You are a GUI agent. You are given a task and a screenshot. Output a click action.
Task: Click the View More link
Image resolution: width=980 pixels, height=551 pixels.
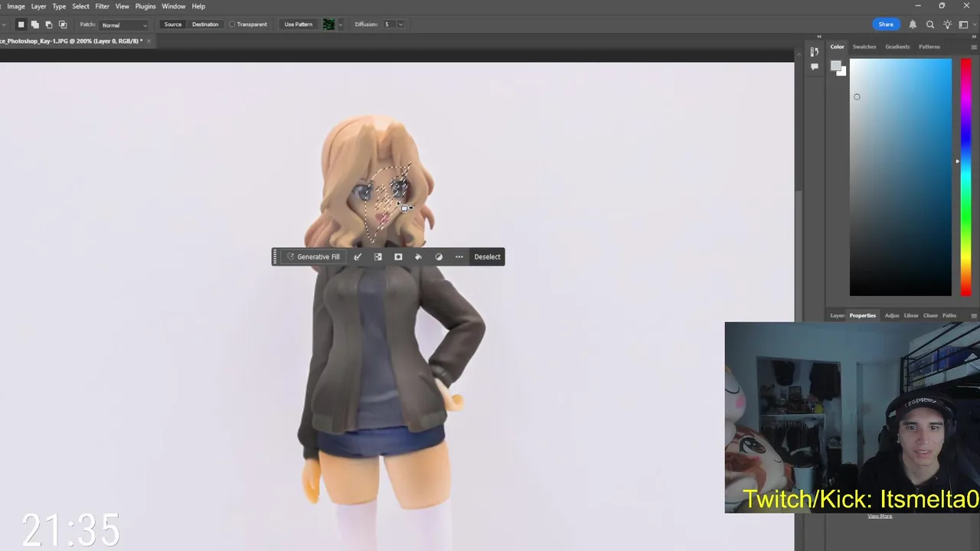(880, 517)
